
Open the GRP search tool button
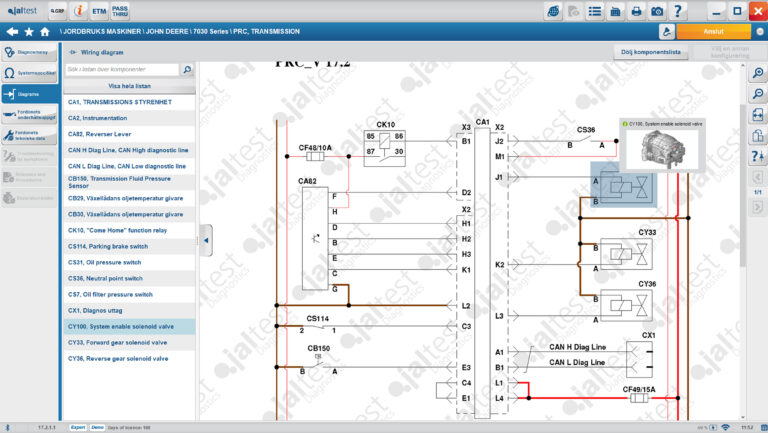point(57,11)
